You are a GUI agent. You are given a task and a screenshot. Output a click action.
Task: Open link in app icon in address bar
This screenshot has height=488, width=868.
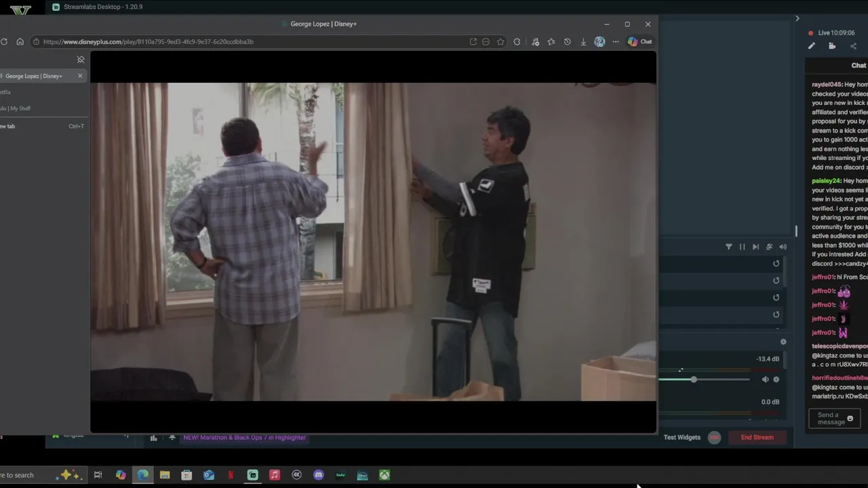[x=473, y=41]
